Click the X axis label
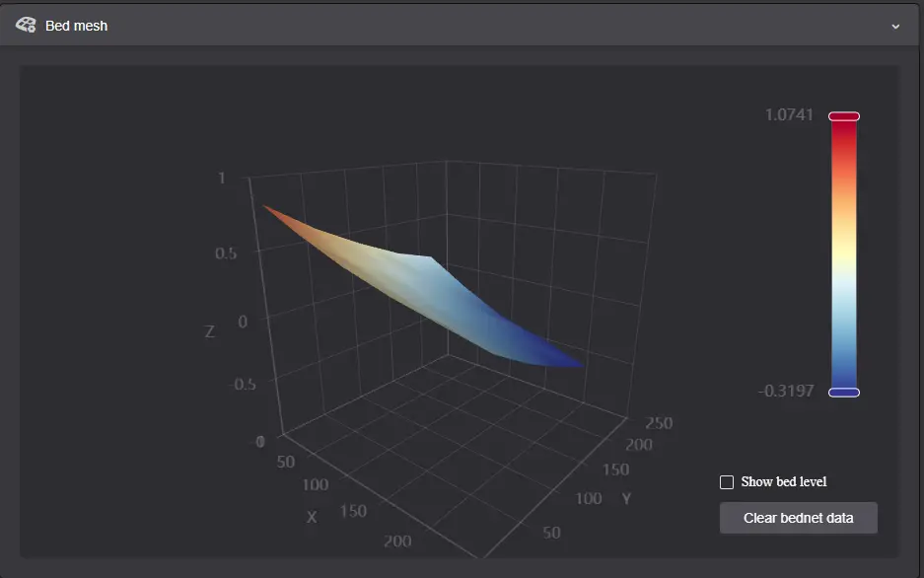This screenshot has width=924, height=578. point(312,517)
